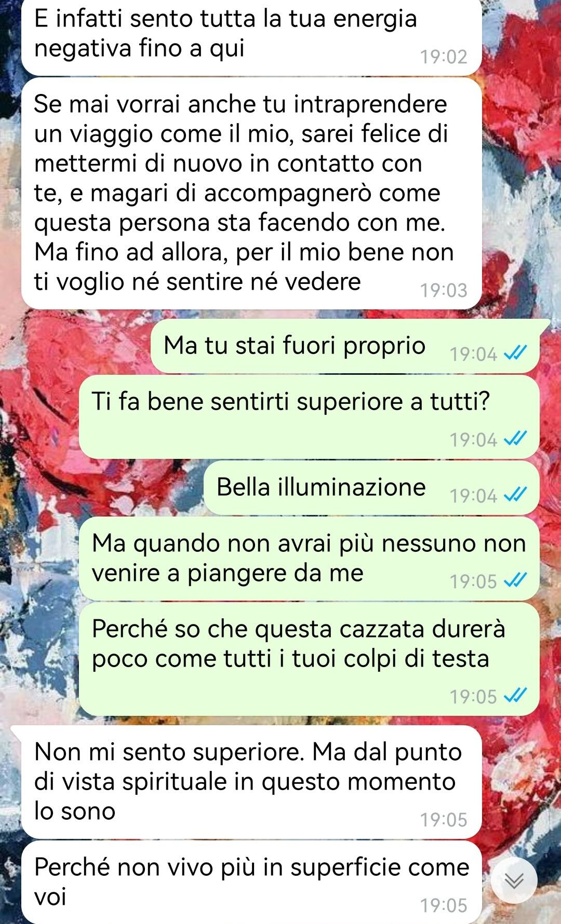Select message 'E infatti sento tutta la tua energia'
Screen dimensions: 561x924
pos(251,36)
